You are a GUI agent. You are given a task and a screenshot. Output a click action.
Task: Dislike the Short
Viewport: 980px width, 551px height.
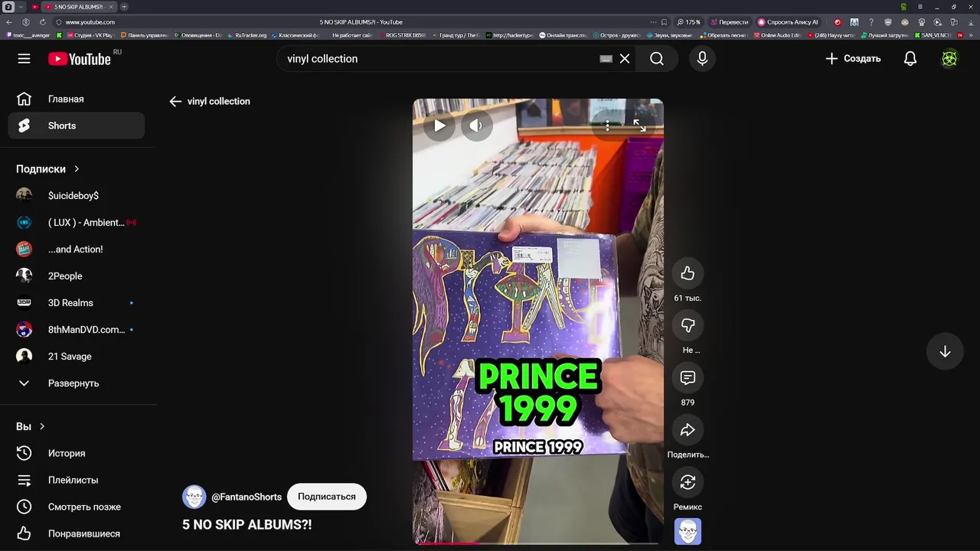688,325
